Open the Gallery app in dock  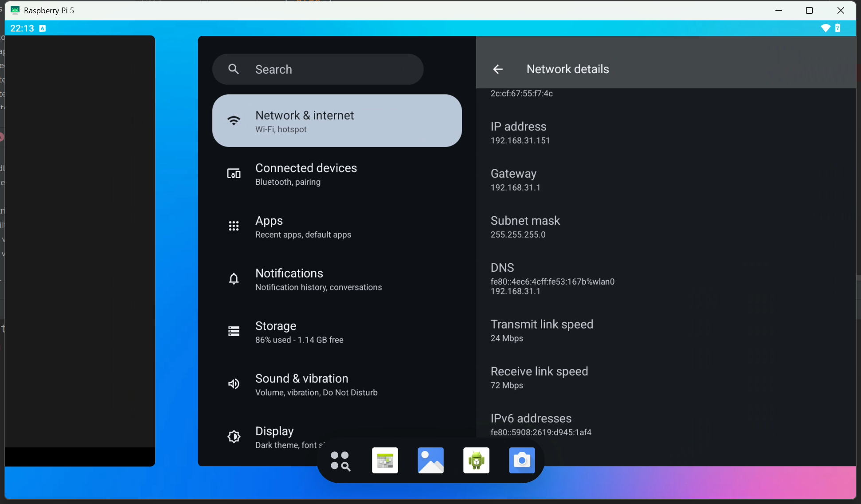pyautogui.click(x=430, y=461)
